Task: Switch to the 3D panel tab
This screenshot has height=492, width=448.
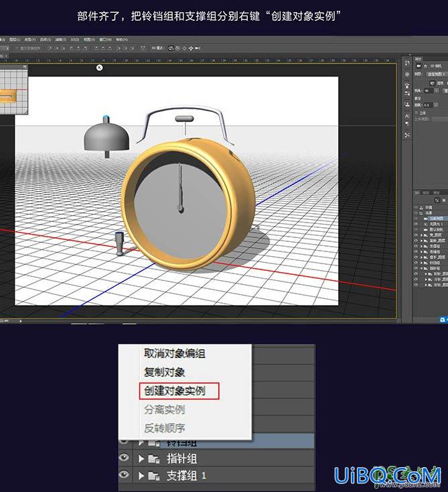Action: (416, 193)
